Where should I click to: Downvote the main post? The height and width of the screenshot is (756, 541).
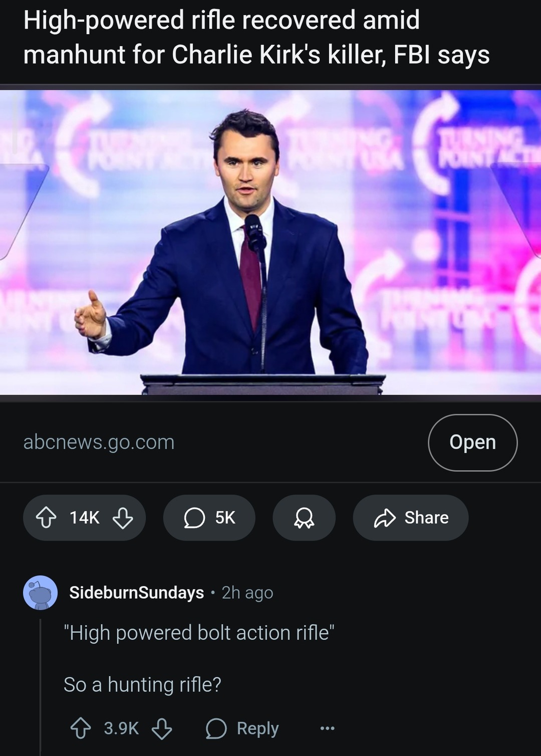tap(123, 517)
